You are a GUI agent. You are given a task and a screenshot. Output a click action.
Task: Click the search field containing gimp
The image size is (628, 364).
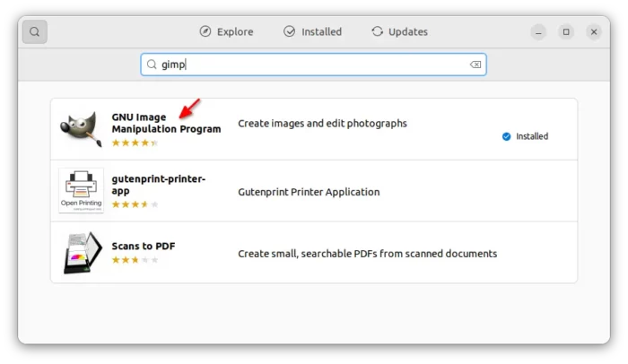click(314, 65)
